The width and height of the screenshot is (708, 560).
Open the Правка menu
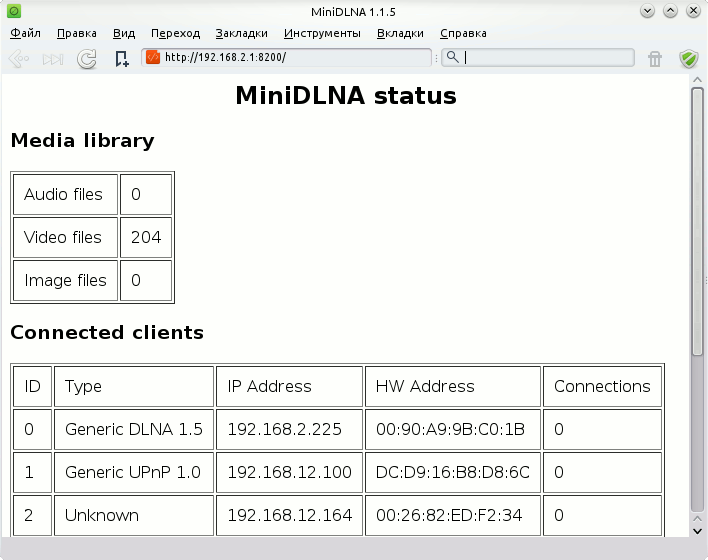click(77, 33)
